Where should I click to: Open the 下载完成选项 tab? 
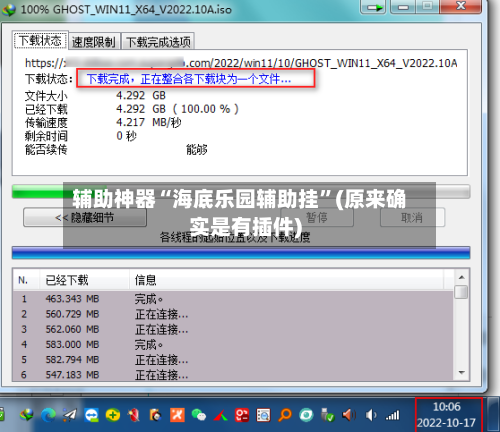coord(158,42)
